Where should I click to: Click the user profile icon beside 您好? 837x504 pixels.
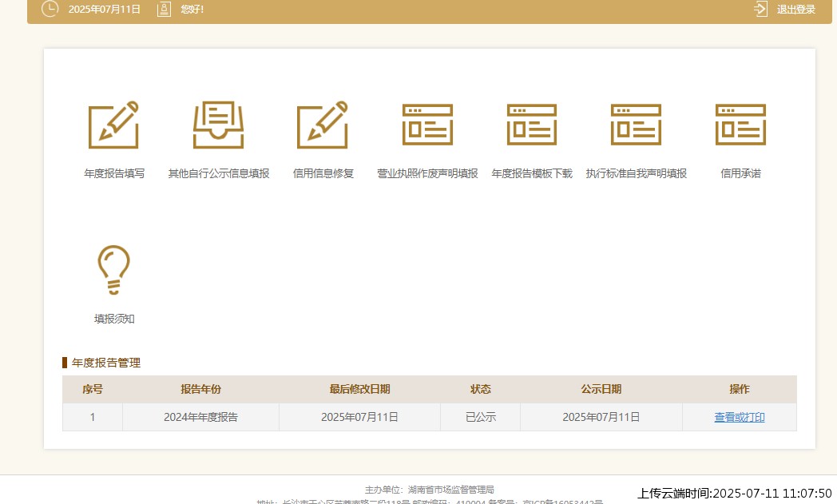(x=164, y=9)
